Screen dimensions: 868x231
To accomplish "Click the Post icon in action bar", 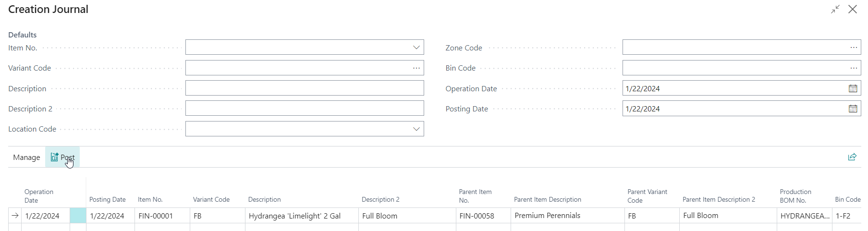I will (54, 157).
